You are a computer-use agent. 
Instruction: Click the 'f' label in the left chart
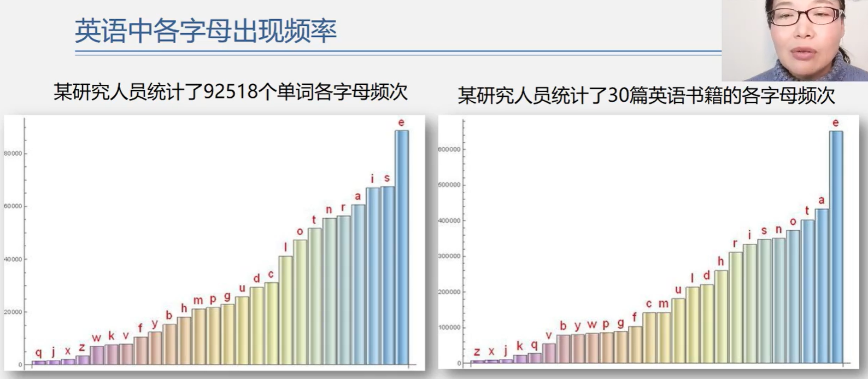pyautogui.click(x=140, y=328)
